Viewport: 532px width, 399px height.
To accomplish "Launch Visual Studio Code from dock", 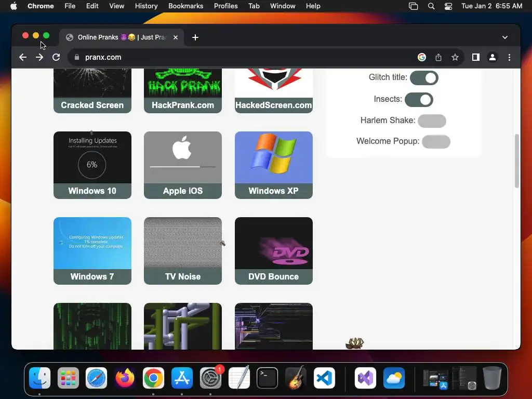I will [x=324, y=378].
